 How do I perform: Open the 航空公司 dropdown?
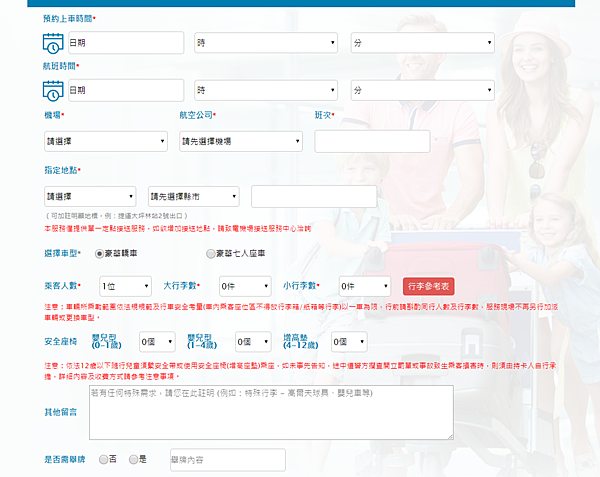237,141
